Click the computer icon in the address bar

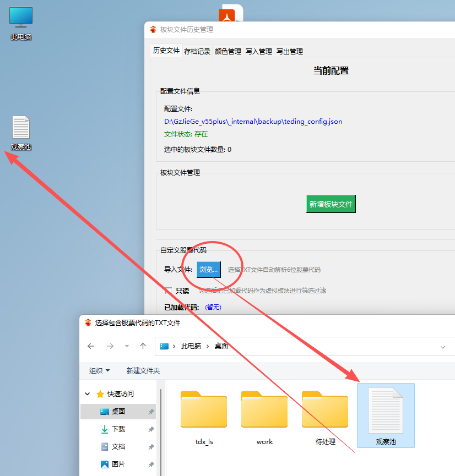[164, 346]
